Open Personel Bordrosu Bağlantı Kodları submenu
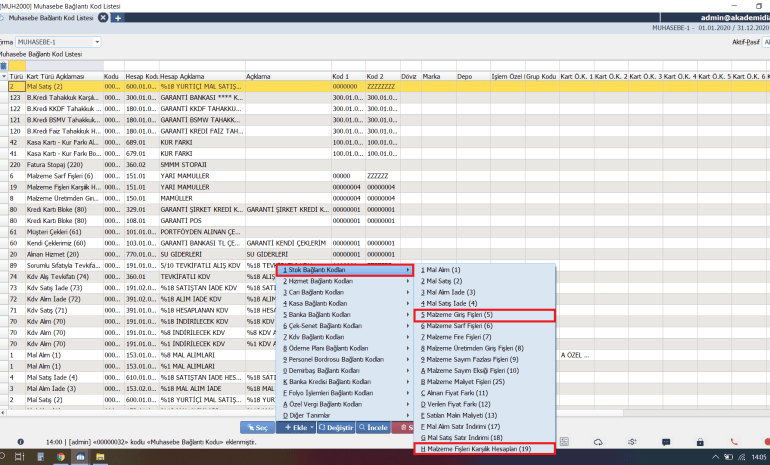Image resolution: width=770 pixels, height=465 pixels. pos(345,359)
